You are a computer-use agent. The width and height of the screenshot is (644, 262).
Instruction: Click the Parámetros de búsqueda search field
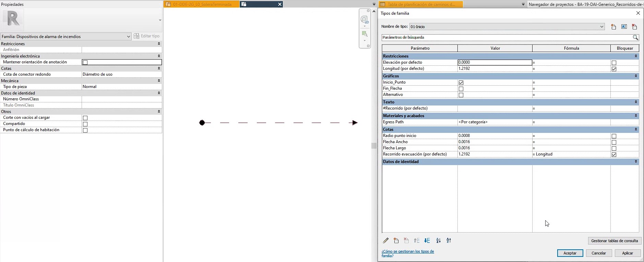tap(507, 37)
